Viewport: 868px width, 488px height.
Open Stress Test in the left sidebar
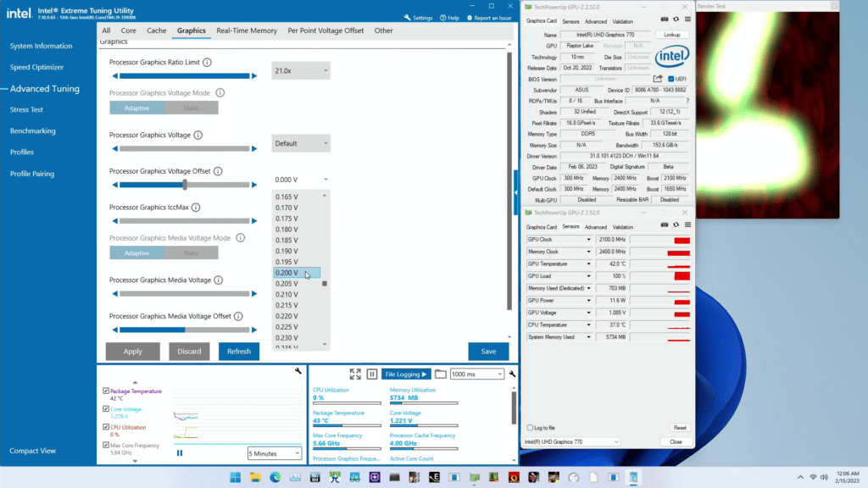click(x=26, y=109)
